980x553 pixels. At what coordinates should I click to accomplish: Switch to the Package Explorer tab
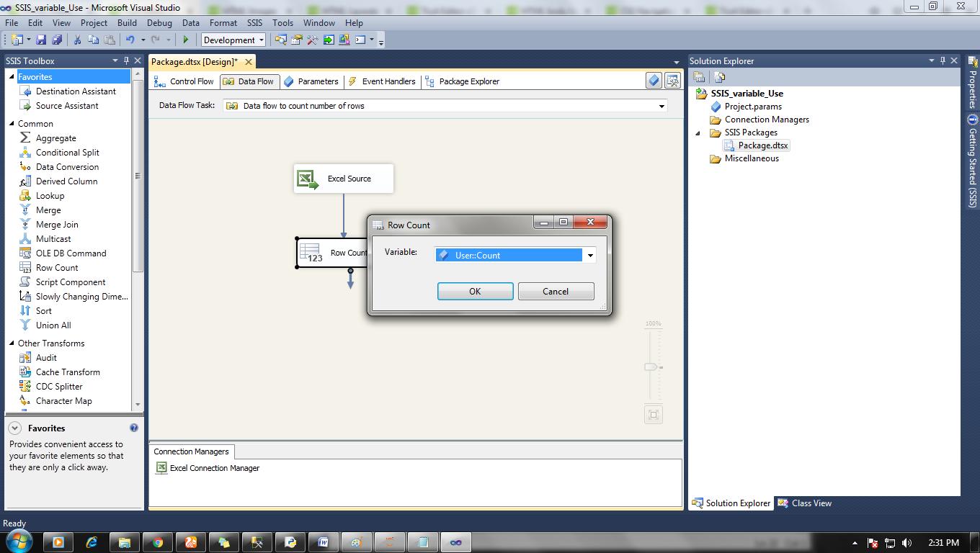[462, 81]
